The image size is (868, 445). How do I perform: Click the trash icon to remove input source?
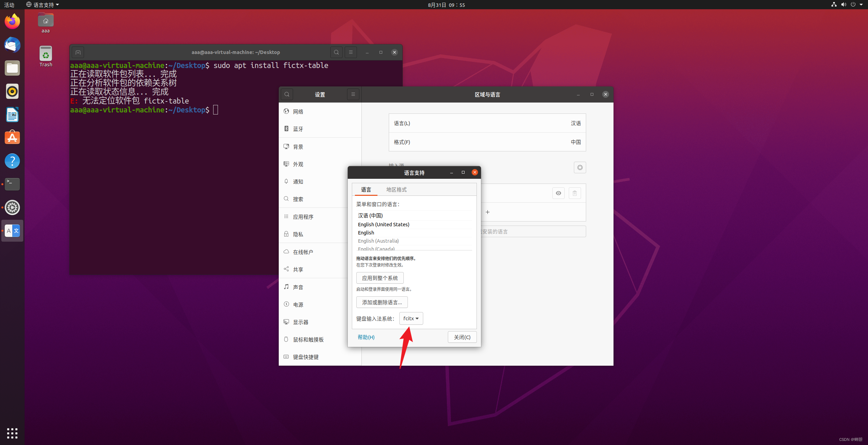(x=575, y=193)
